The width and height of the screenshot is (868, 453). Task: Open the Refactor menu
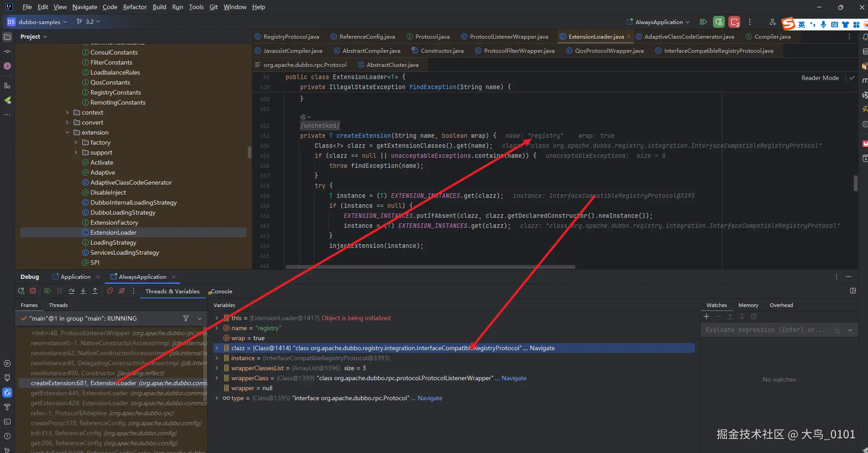click(135, 7)
